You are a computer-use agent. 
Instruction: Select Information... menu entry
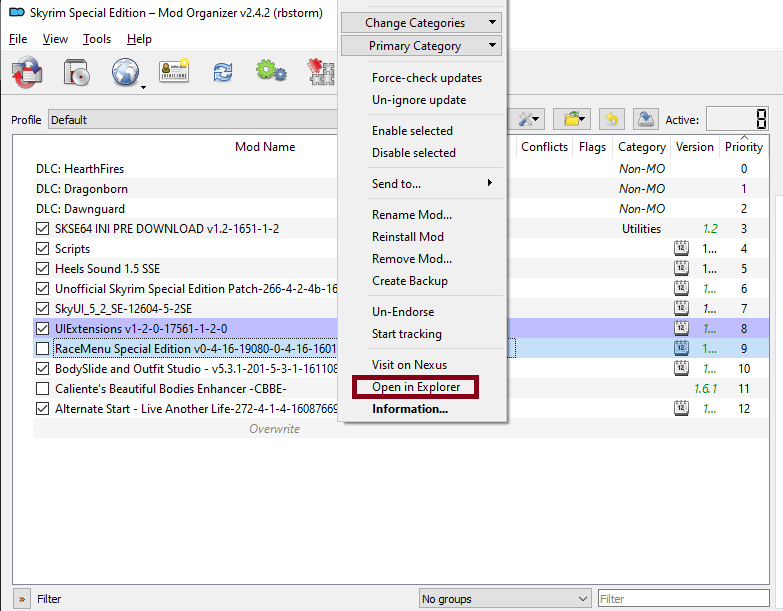[410, 409]
